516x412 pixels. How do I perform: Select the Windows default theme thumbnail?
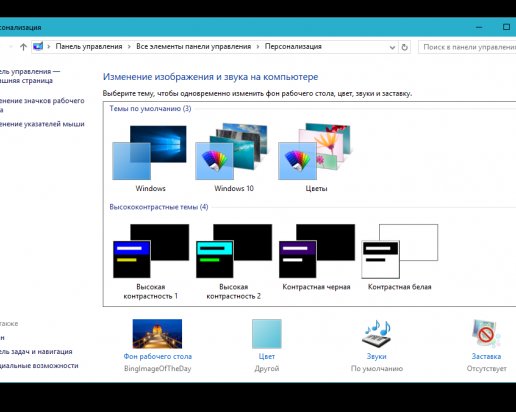[149, 153]
